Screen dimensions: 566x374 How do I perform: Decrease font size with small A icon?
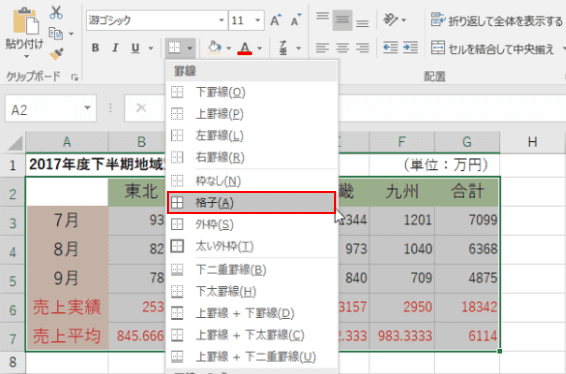coord(296,20)
